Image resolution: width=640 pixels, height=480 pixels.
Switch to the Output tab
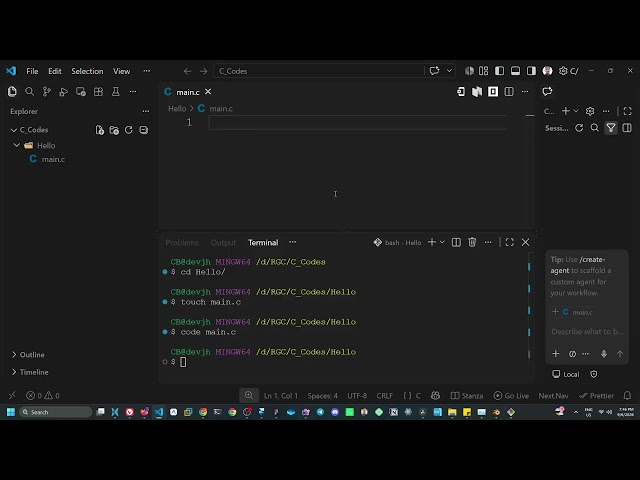(x=223, y=243)
